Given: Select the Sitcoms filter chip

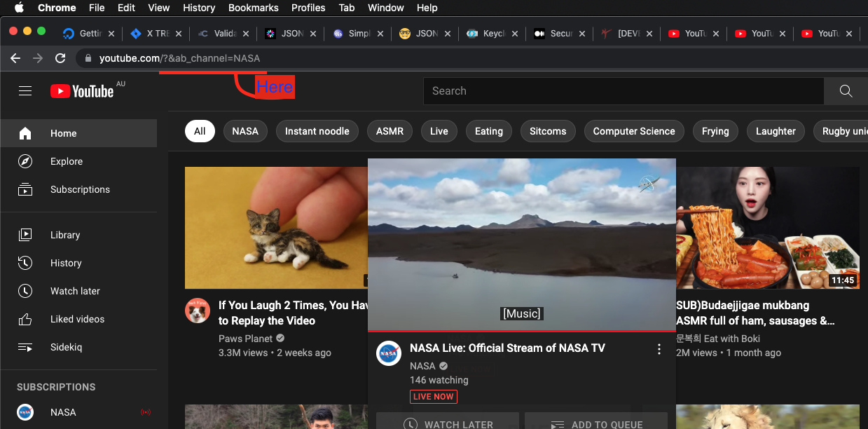Looking at the screenshot, I should 548,131.
